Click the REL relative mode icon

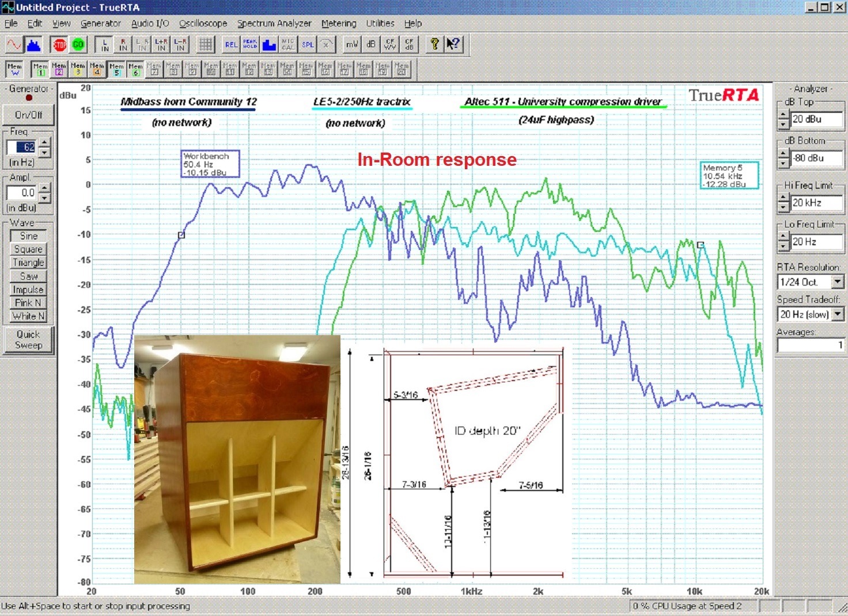tap(231, 44)
